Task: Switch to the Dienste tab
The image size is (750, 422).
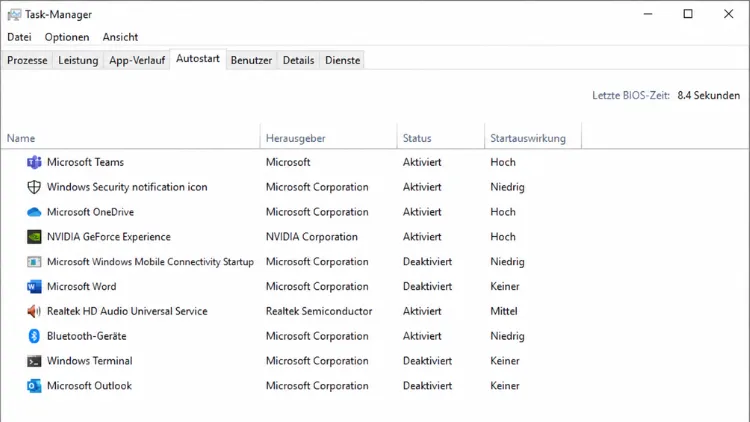Action: tap(342, 60)
